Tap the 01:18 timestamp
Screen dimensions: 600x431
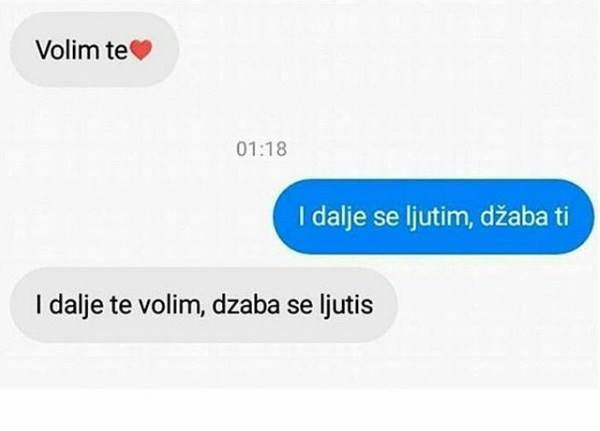[261, 149]
